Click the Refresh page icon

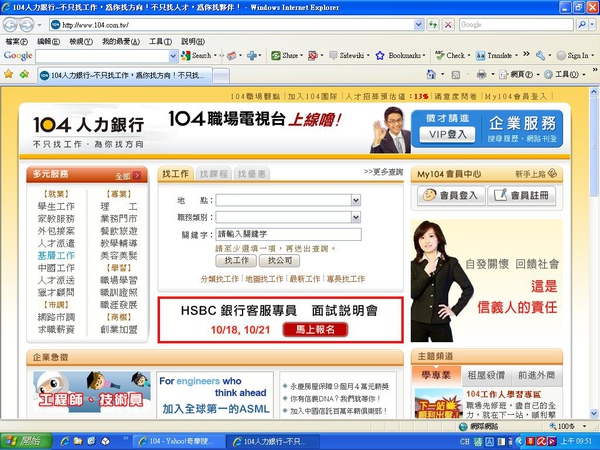[x=433, y=25]
